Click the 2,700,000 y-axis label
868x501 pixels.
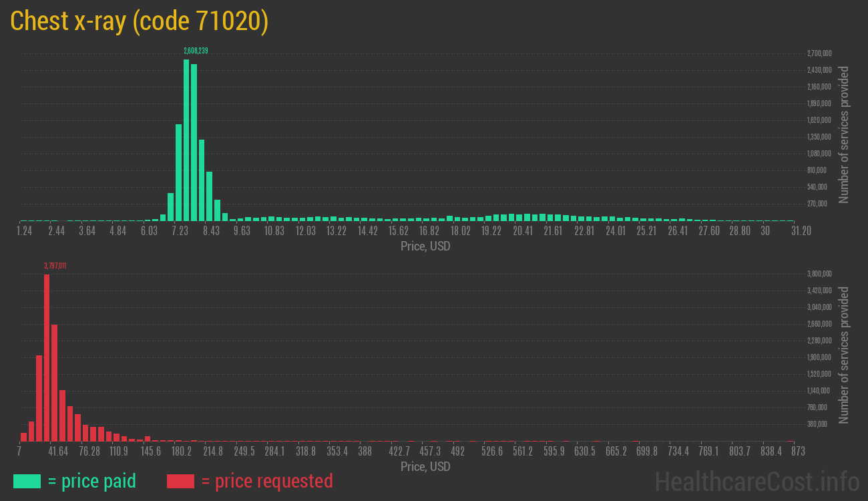click(x=819, y=53)
